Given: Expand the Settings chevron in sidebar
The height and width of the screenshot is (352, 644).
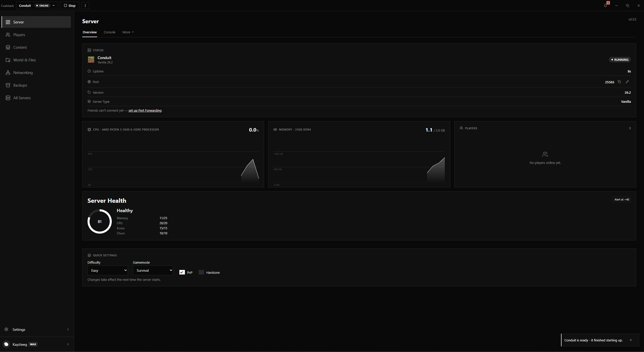Looking at the screenshot, I should click(68, 329).
